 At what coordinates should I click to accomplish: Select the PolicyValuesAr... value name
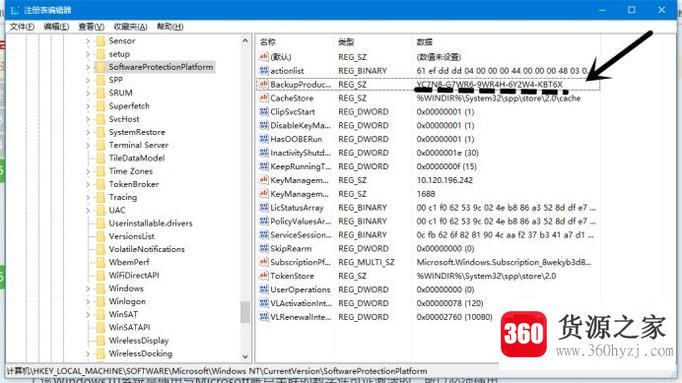click(x=300, y=221)
